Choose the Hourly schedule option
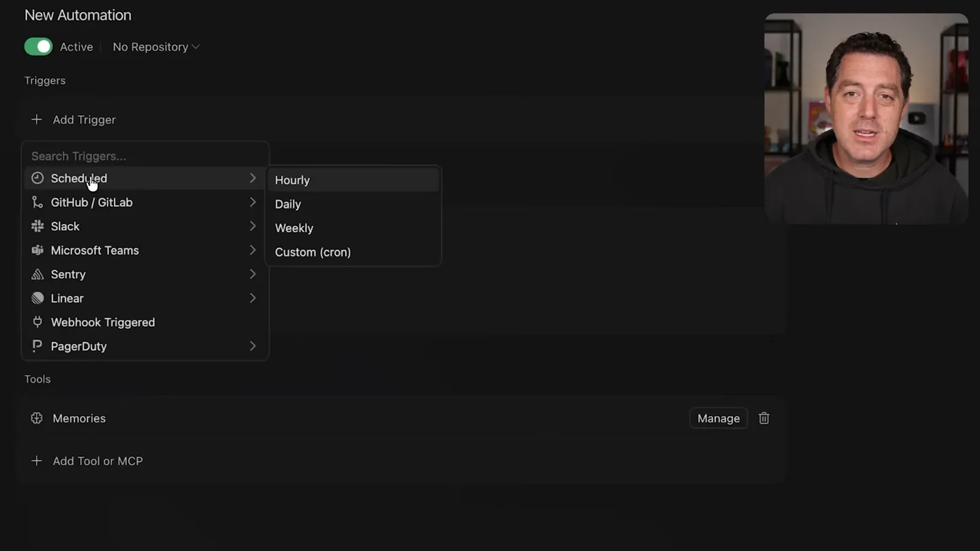 tap(353, 180)
